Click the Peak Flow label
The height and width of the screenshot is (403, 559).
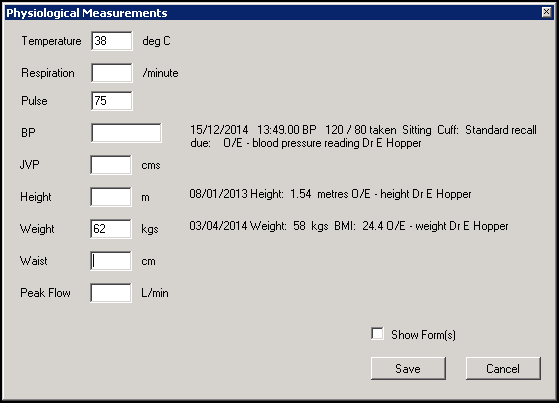[45, 293]
